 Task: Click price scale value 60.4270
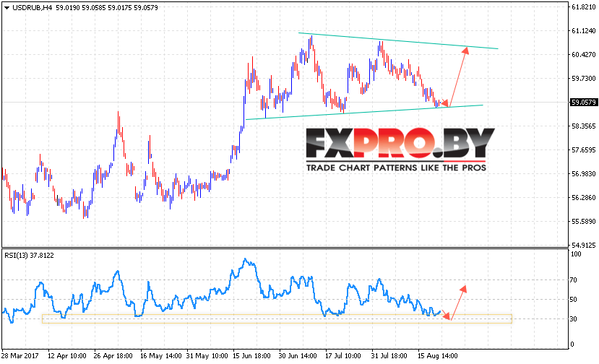click(x=583, y=55)
